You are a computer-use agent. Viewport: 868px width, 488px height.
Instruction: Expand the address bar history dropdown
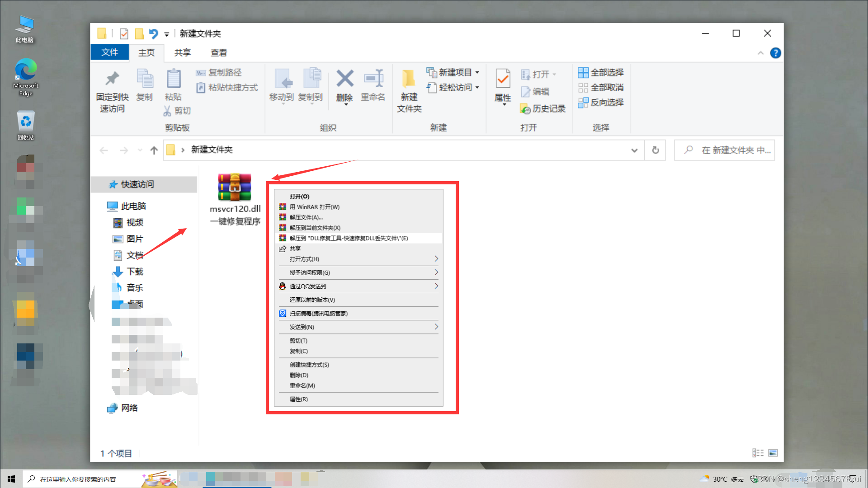[634, 150]
